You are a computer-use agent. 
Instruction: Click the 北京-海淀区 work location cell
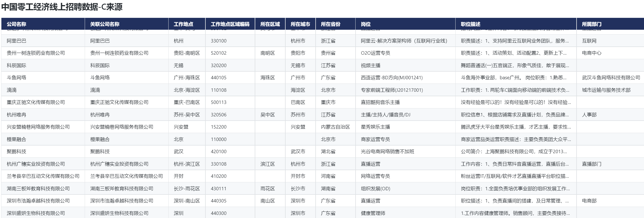pos(187,90)
